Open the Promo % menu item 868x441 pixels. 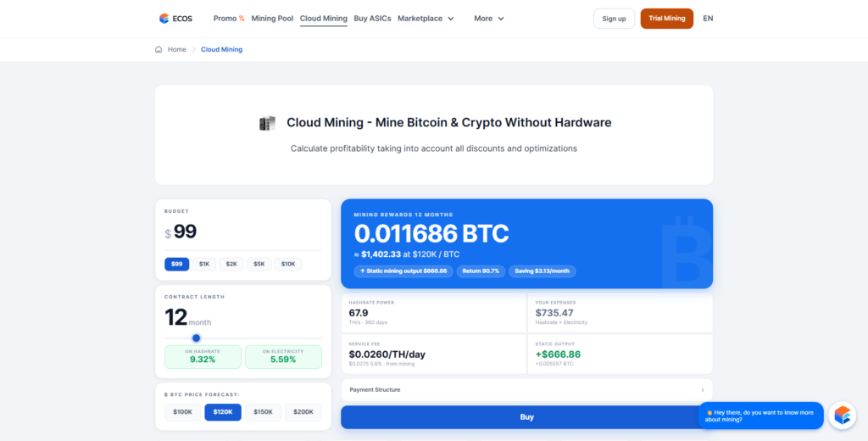(229, 19)
